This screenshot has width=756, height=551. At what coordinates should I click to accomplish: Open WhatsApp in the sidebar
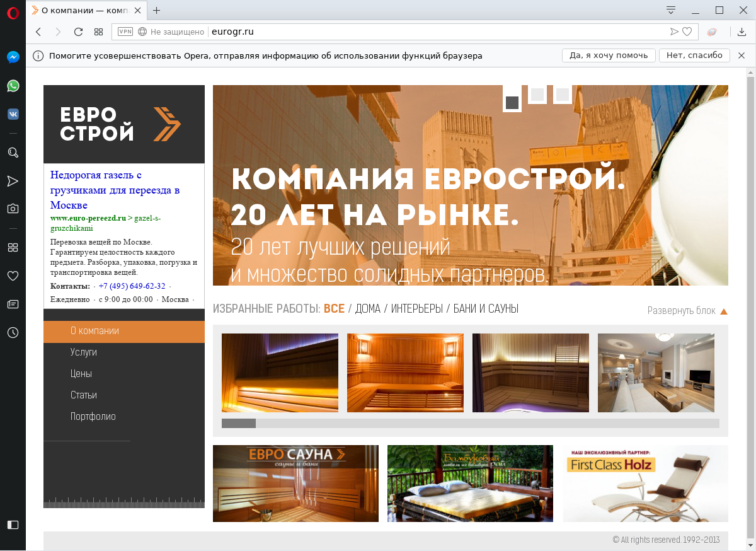13,86
